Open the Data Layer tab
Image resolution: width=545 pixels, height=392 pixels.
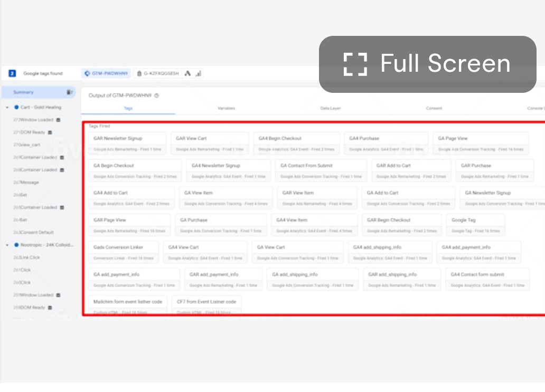tap(331, 108)
